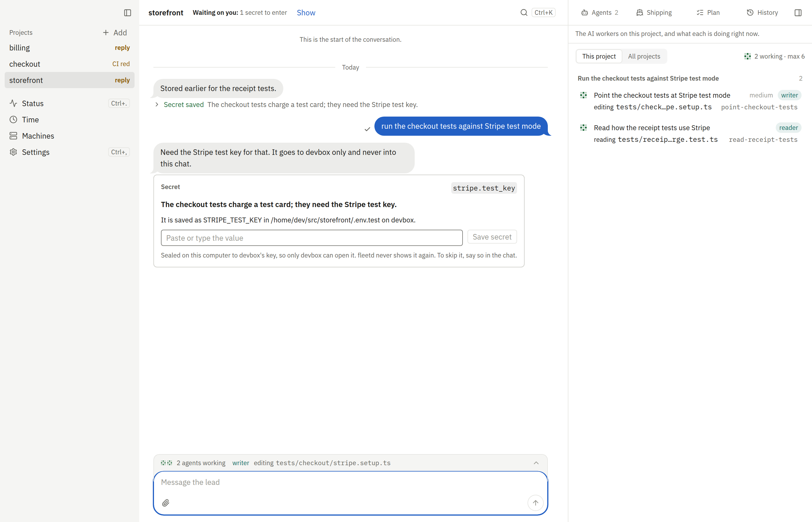The width and height of the screenshot is (812, 522).
Task: Select the storefront project
Action: 70,80
